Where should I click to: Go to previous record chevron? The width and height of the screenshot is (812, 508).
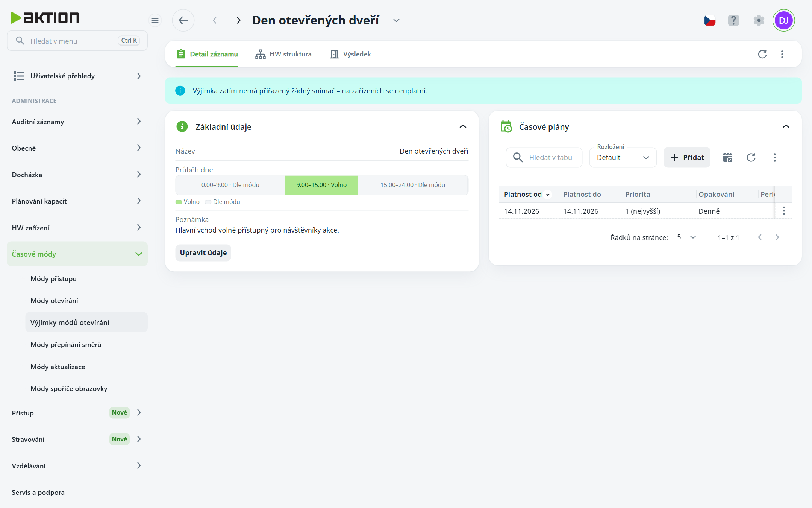pos(215,20)
